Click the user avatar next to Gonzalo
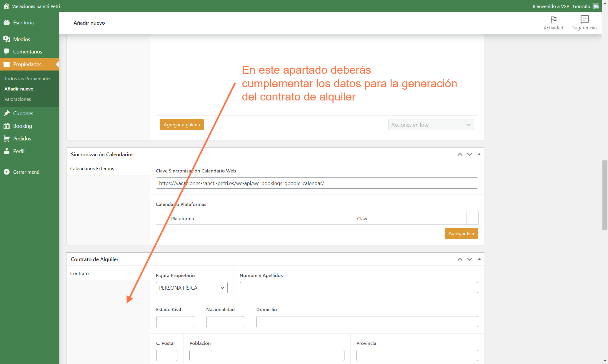Screen dimensions: 608x364 (x=596, y=6)
